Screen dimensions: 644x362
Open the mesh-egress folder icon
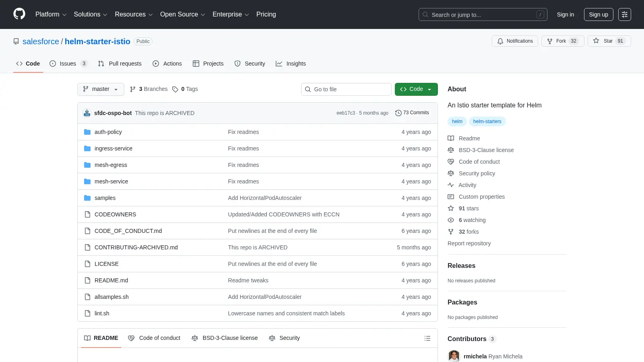click(x=87, y=165)
